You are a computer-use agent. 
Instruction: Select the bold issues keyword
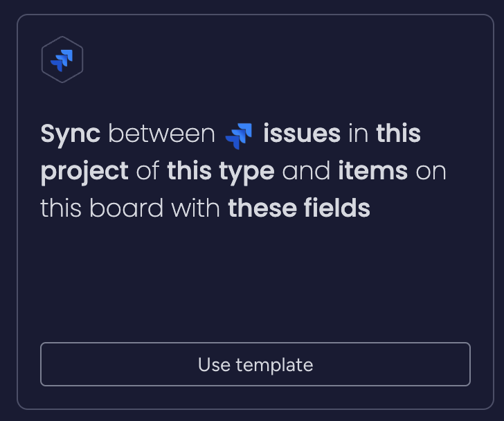[302, 134]
